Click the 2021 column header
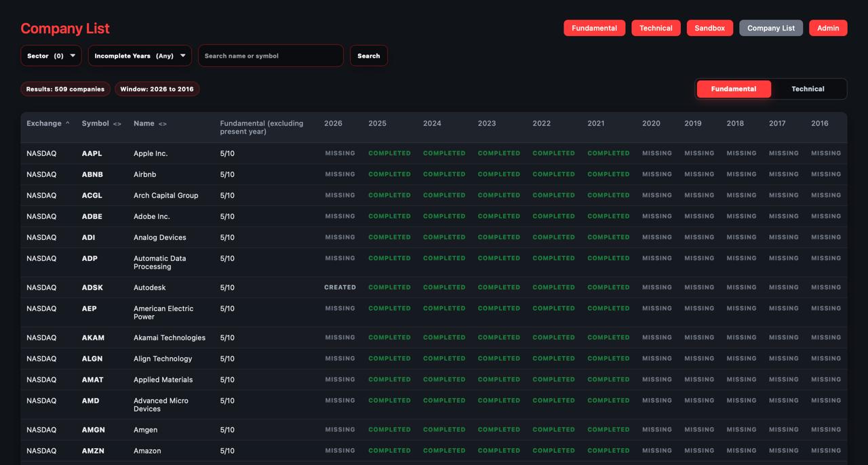This screenshot has width=868, height=465. click(596, 123)
